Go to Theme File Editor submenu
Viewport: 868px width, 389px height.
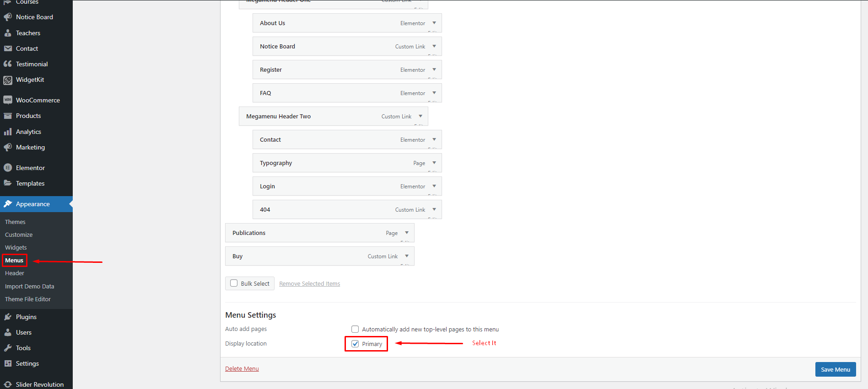click(x=28, y=299)
